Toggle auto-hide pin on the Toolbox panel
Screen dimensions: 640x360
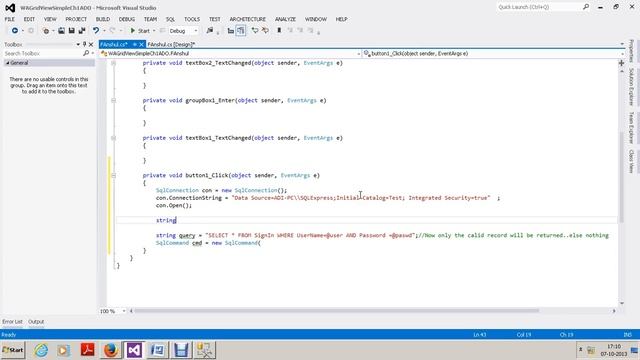click(84, 44)
